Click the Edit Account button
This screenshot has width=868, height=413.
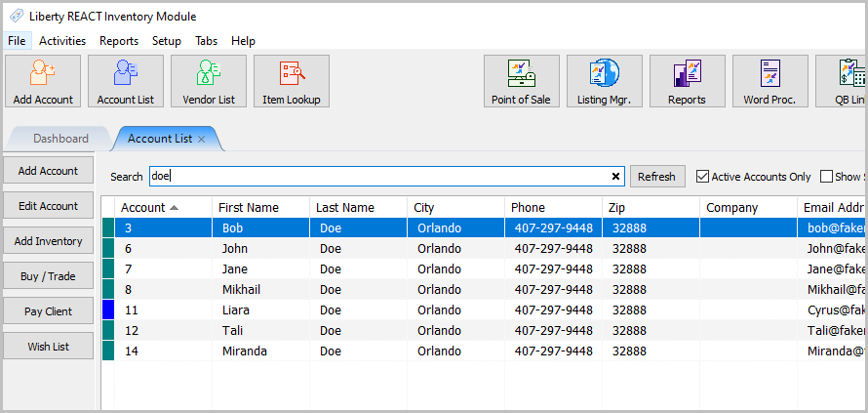[48, 206]
